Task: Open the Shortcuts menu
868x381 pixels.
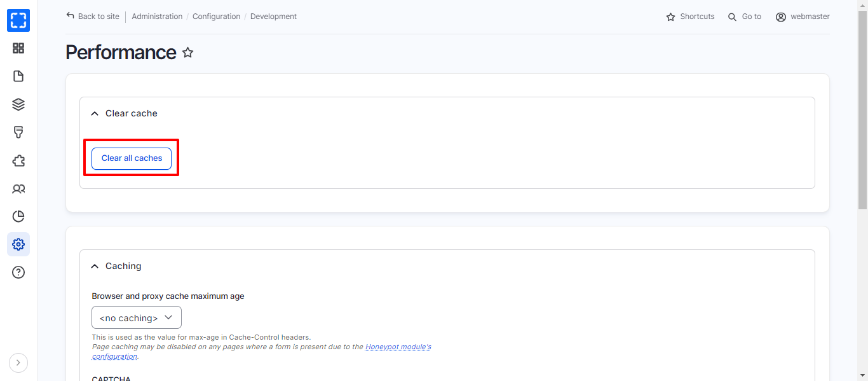Action: [x=690, y=17]
